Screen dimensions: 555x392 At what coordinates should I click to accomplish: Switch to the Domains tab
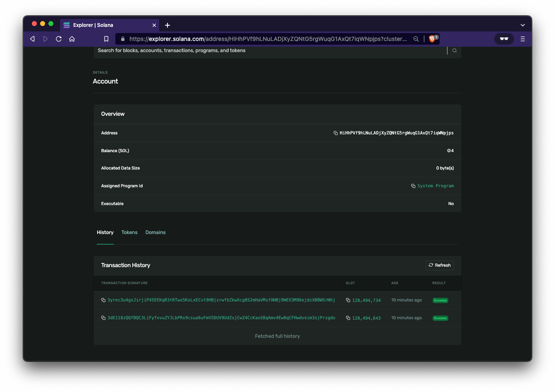[x=155, y=232]
